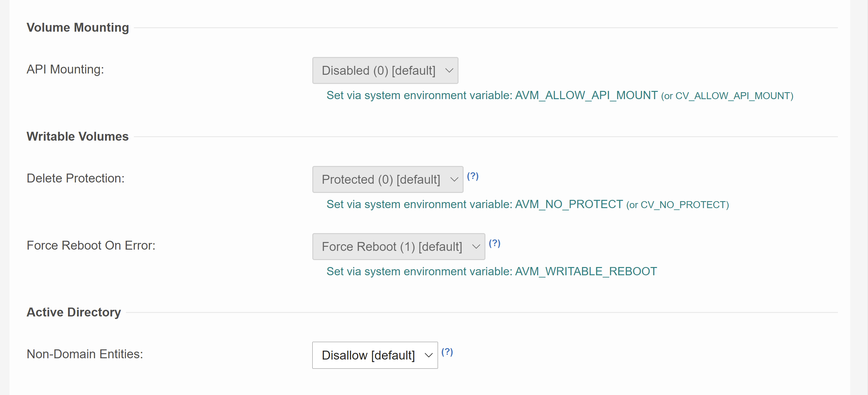
Task: Click the Non-Domain Entities field label
Action: pyautogui.click(x=84, y=354)
